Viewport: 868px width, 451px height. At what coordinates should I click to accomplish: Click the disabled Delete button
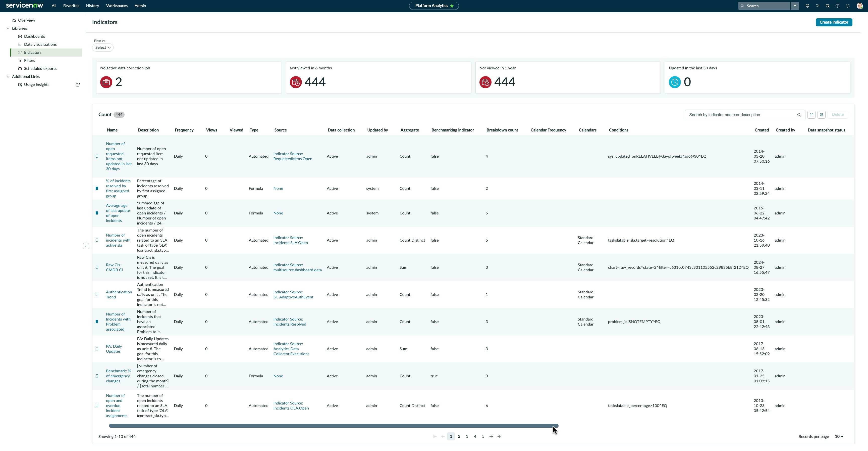pos(838,115)
